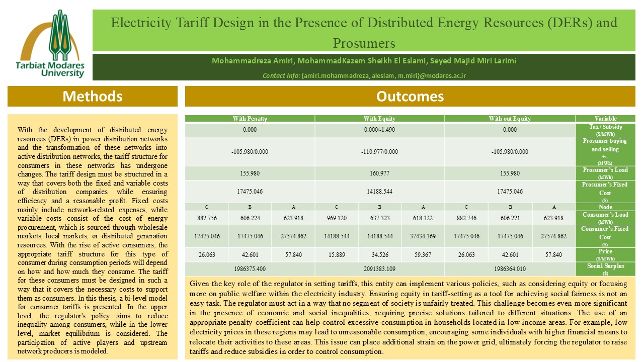Click the Outcomes section header
644x362 pixels.
(x=410, y=96)
